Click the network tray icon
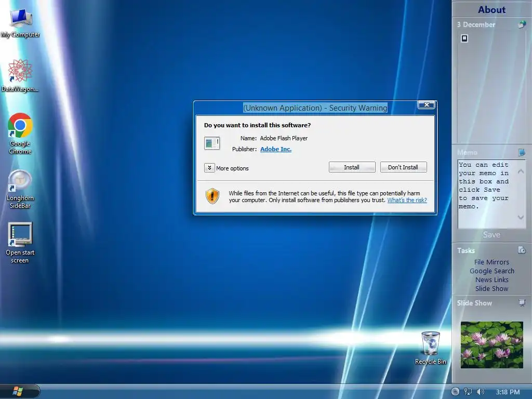Viewport: 532px width, 399px height. point(468,392)
